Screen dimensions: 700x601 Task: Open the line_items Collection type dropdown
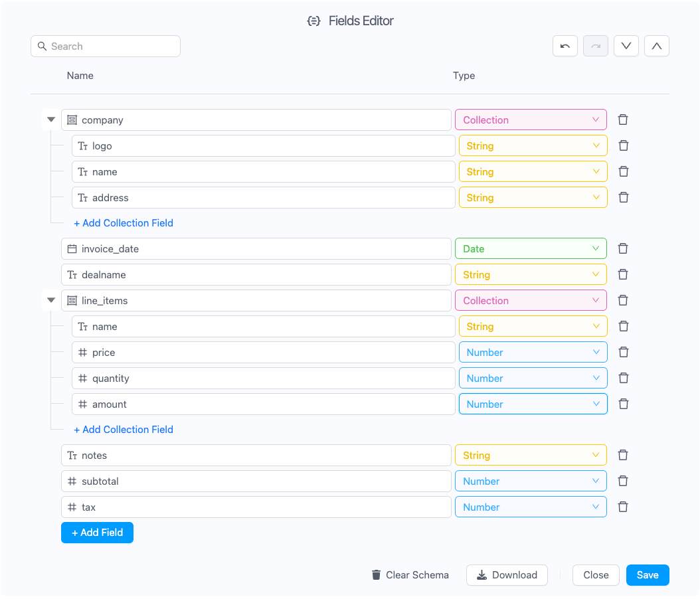[x=530, y=301]
